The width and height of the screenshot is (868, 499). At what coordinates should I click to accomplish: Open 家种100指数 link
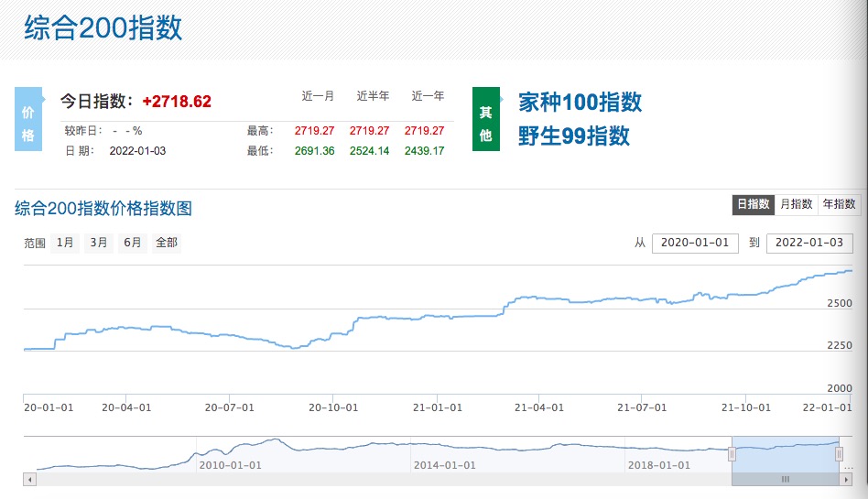[580, 102]
